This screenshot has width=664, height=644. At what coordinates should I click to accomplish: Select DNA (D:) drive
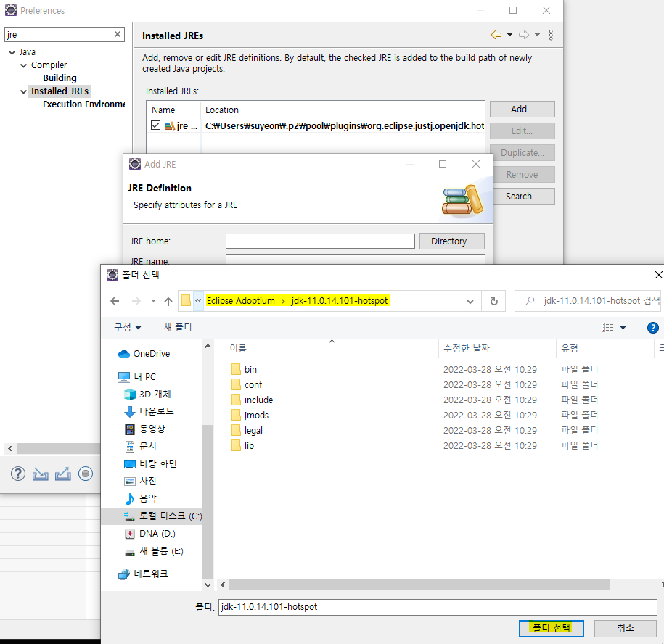point(150,534)
